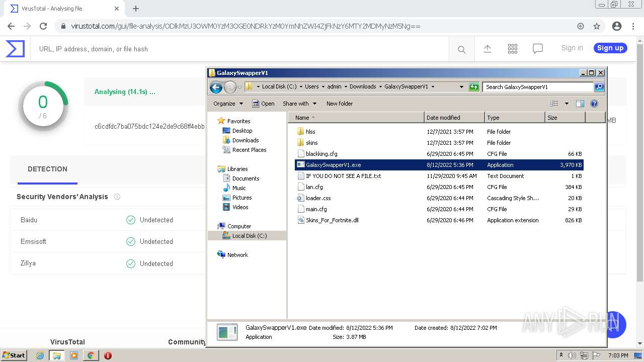This screenshot has width=644, height=362.
Task: Select Desktop under Favorites
Action: [x=238, y=131]
